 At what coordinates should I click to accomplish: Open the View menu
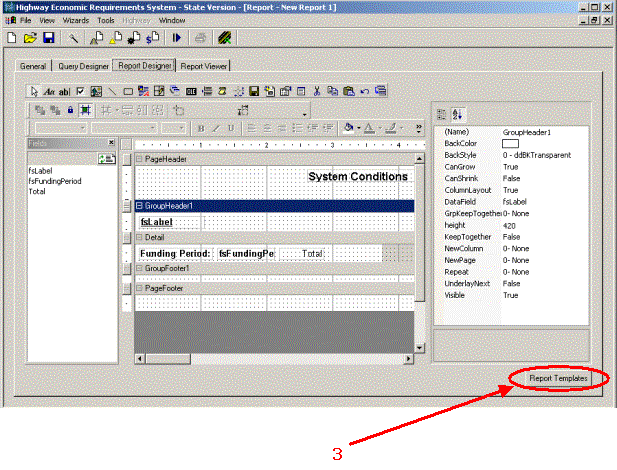47,20
